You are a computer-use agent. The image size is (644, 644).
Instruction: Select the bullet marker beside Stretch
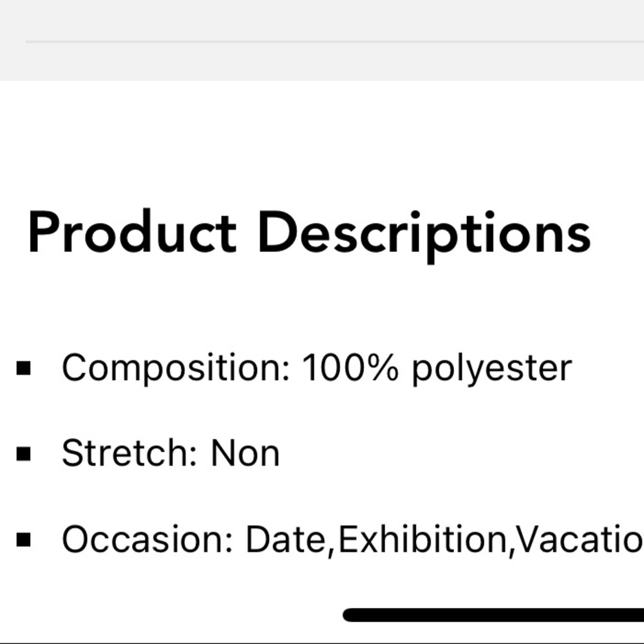[x=23, y=453]
